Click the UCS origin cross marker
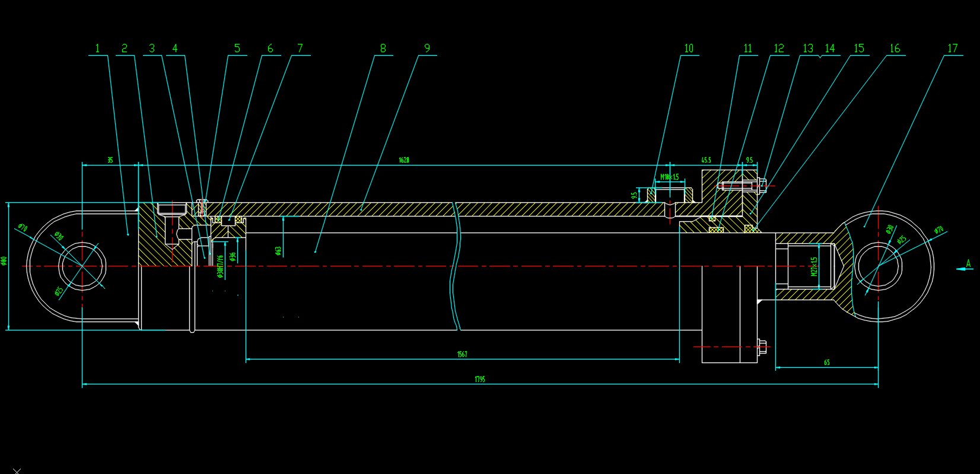The height and width of the screenshot is (474, 980). tap(17, 470)
